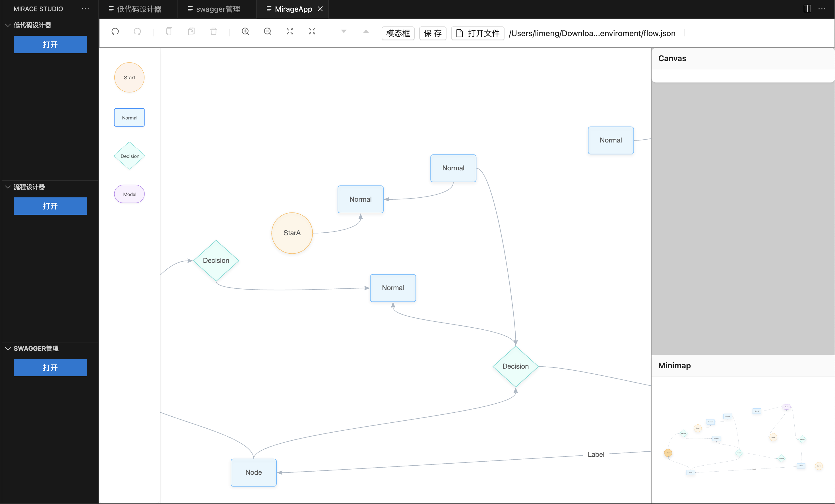Viewport: 835px width, 504px height.
Task: Click the bring-to-front up arrow icon
Action: (x=366, y=32)
